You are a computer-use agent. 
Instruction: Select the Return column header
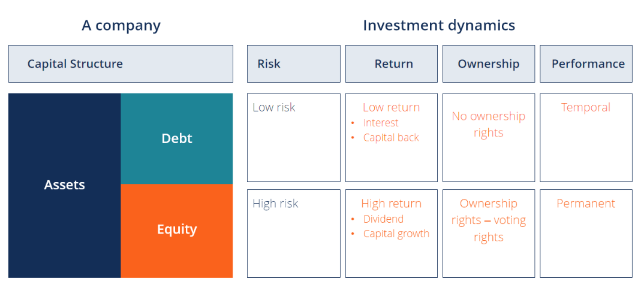pos(392,63)
